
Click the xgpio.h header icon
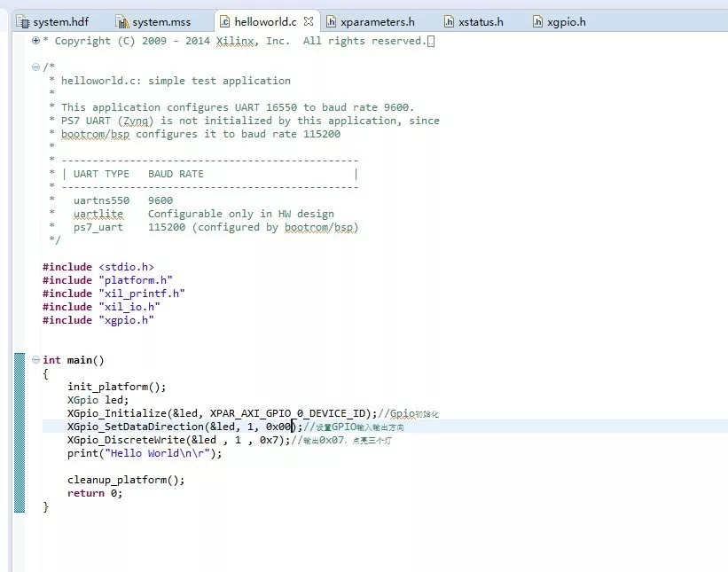pyautogui.click(x=537, y=22)
